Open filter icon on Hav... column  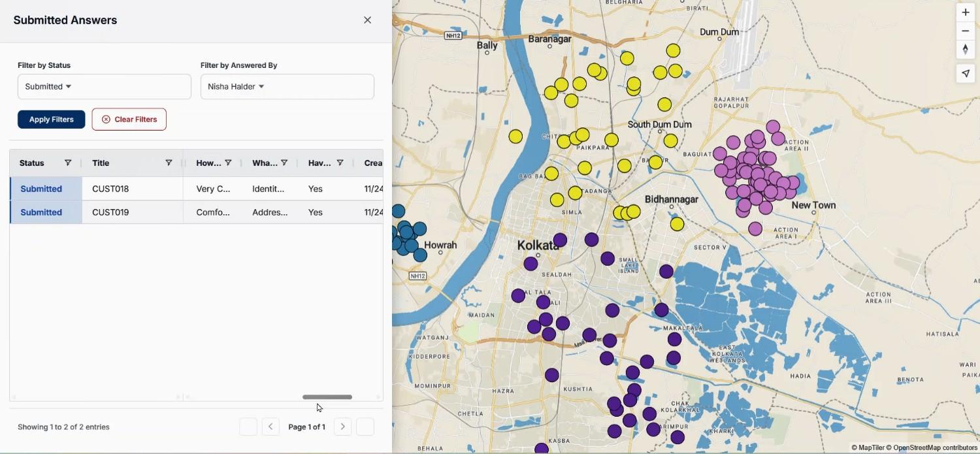340,163
